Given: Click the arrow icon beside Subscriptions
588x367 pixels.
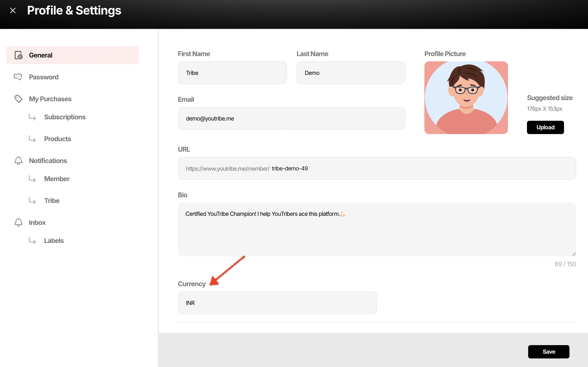Looking at the screenshot, I should (x=32, y=117).
